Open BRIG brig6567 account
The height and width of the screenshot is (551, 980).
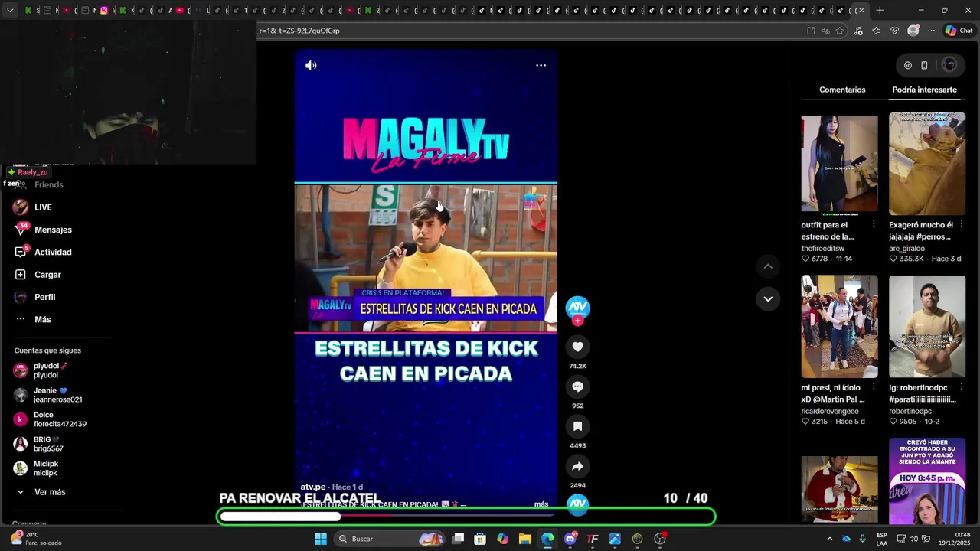pyautogui.click(x=38, y=444)
